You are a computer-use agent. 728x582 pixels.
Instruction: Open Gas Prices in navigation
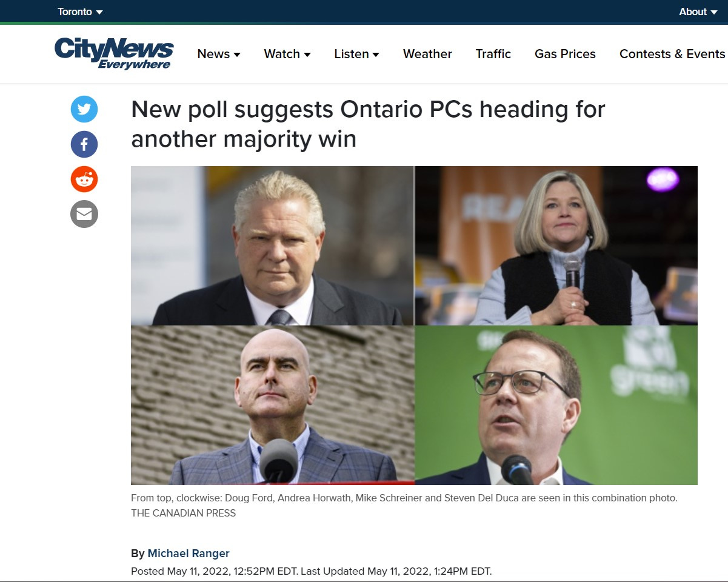(x=565, y=54)
